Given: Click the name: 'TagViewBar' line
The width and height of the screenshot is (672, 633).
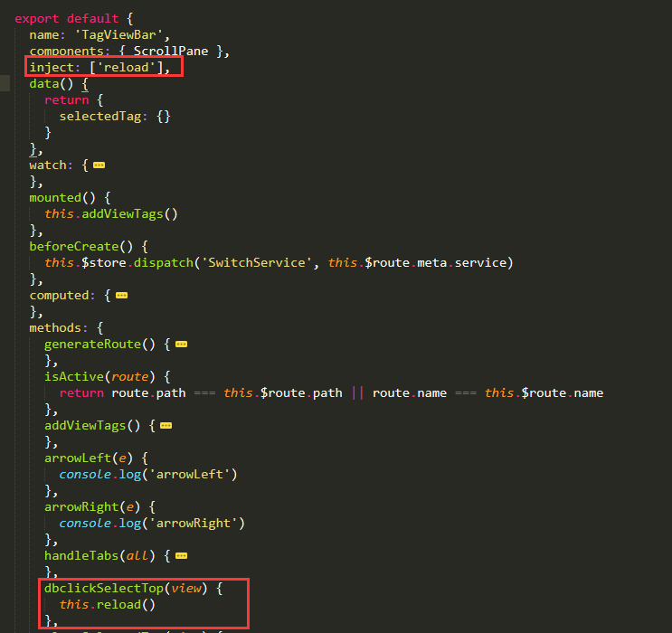Looking at the screenshot, I should coord(99,35).
